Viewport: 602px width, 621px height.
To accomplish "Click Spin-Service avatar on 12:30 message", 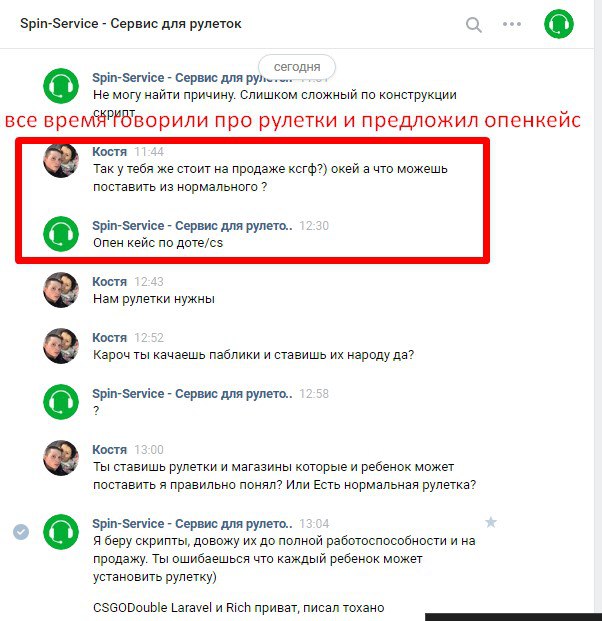I will [x=61, y=234].
